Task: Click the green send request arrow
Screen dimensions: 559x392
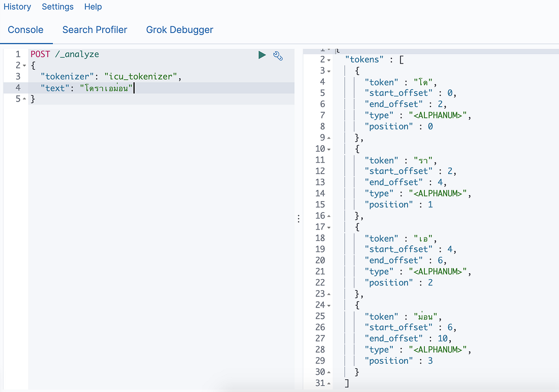Action: 262,55
